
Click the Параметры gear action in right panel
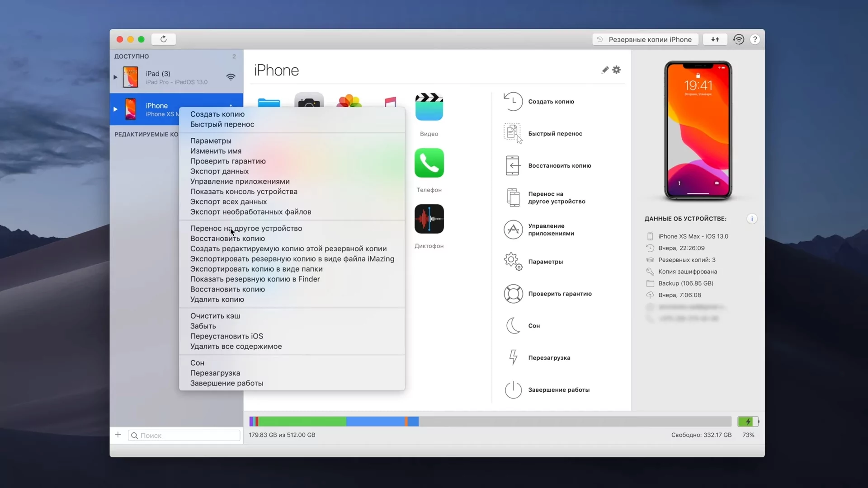click(533, 262)
